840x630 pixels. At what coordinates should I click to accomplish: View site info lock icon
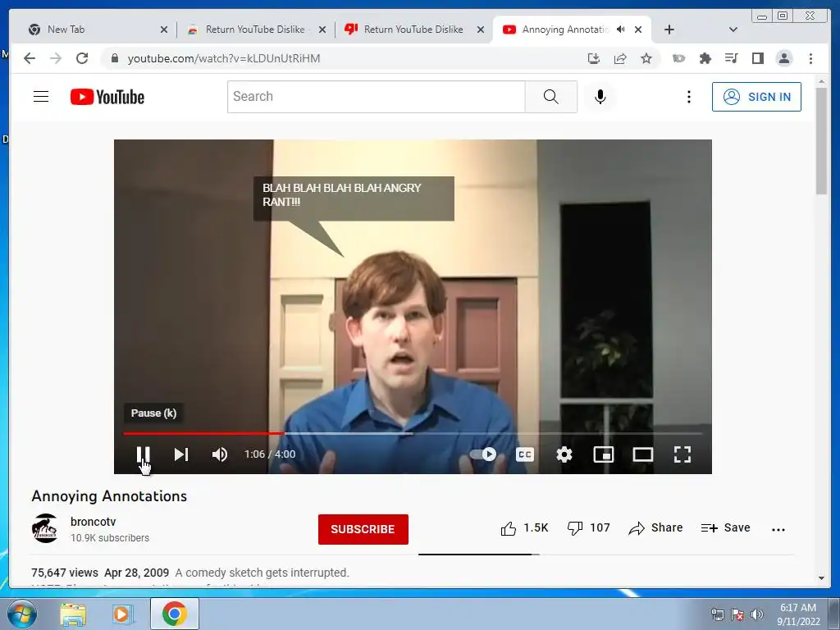pos(115,58)
